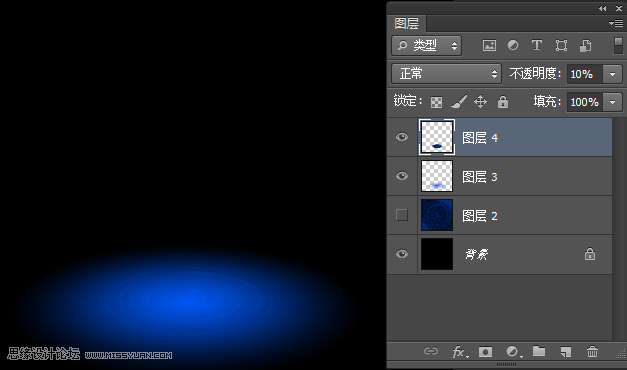This screenshot has height=370, width=627.
Task: Filter layers by pixel image icon
Action: coord(489,45)
